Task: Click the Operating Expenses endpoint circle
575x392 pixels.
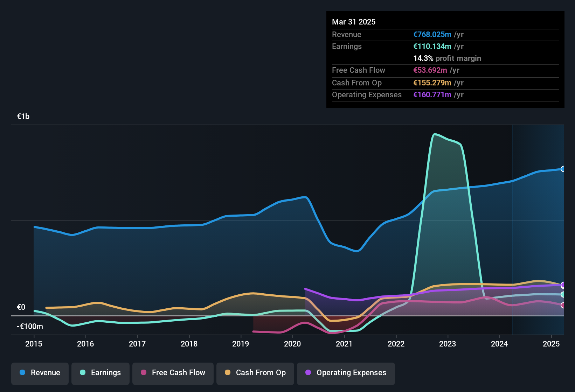Action: click(x=563, y=285)
